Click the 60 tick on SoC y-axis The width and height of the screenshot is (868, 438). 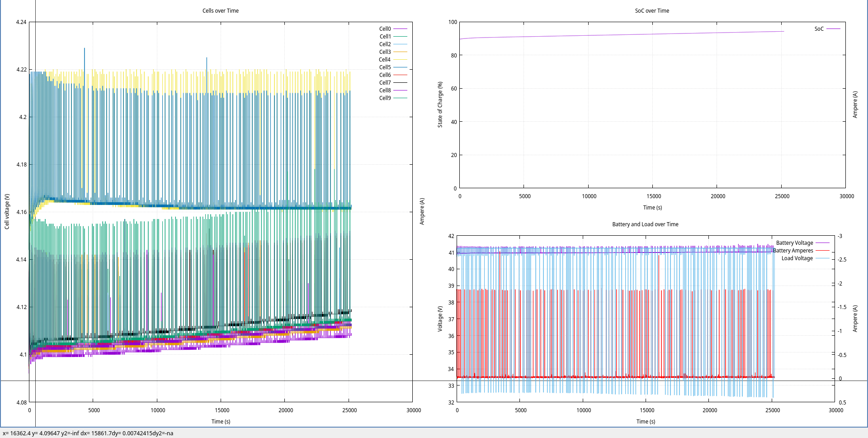(x=454, y=89)
